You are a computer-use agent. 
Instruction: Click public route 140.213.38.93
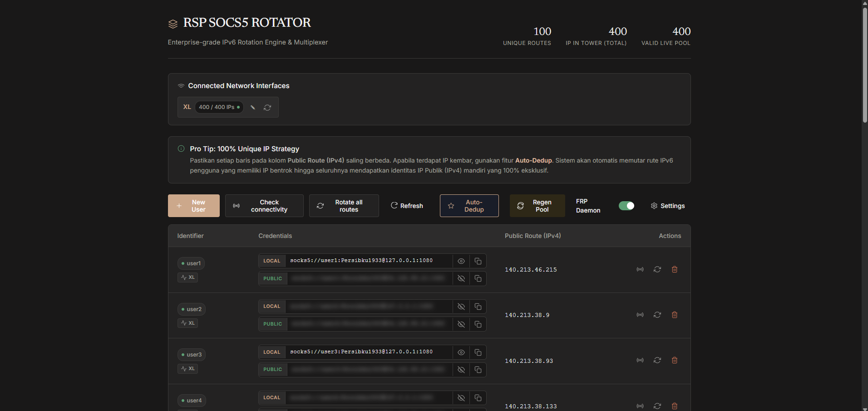[x=529, y=361]
